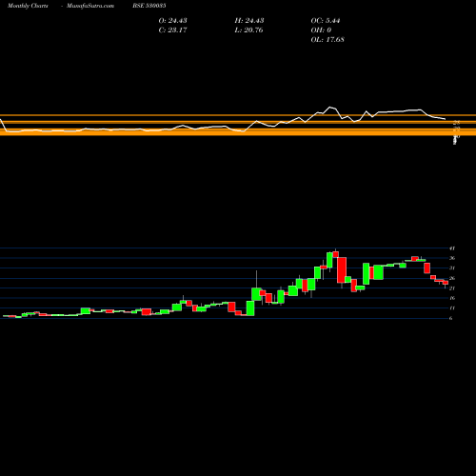Click the 11 price axis label

pyautogui.click(x=452, y=308)
